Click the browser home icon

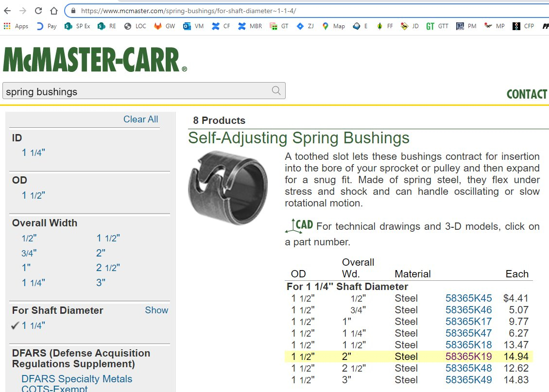(54, 11)
